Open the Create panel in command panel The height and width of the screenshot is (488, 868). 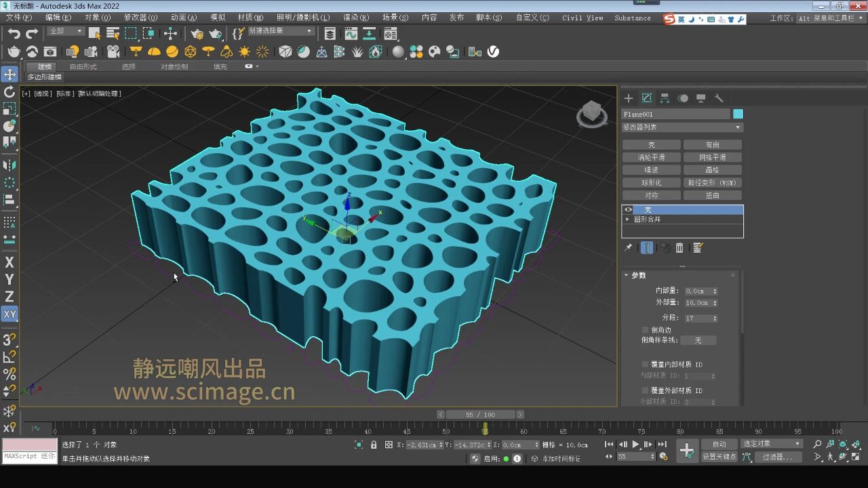629,99
